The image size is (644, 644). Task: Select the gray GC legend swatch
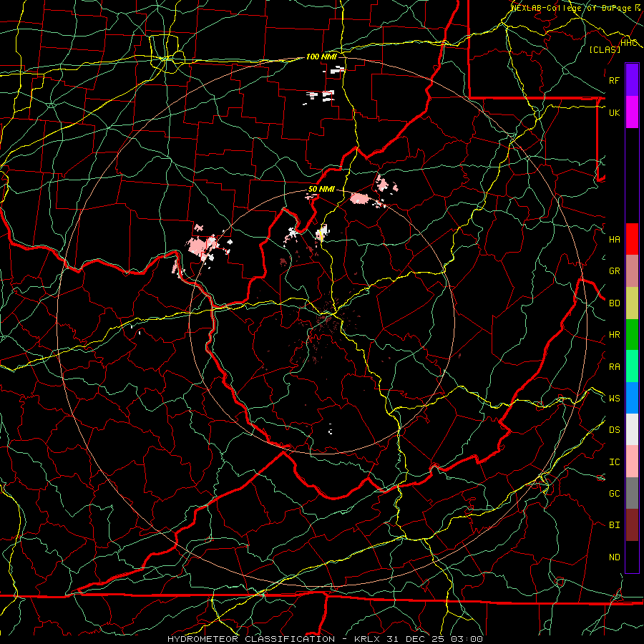[x=632, y=493]
